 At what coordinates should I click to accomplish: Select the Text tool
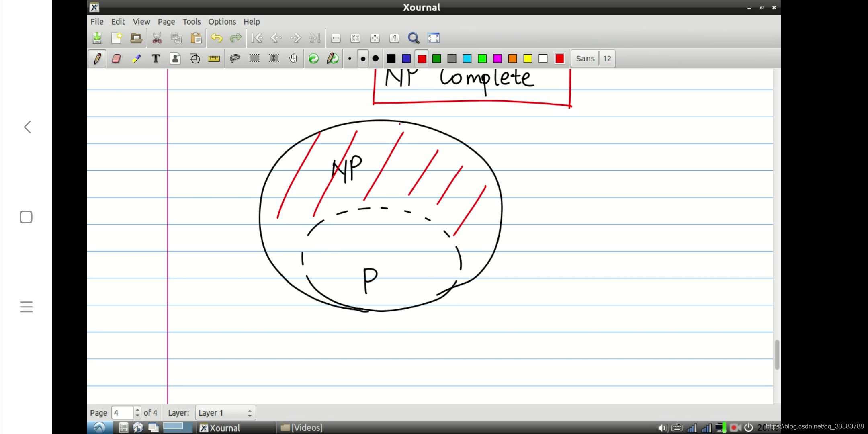pyautogui.click(x=156, y=59)
